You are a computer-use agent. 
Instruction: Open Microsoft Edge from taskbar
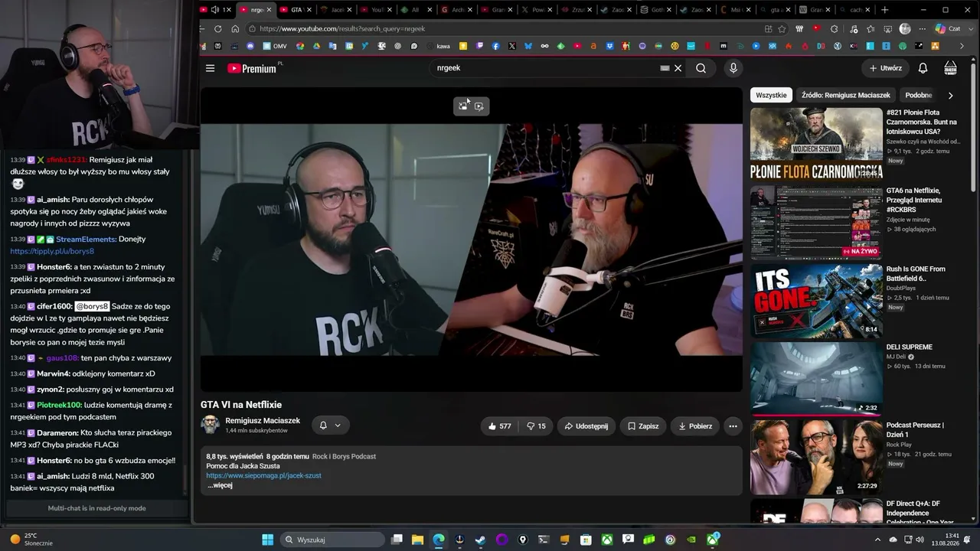pyautogui.click(x=439, y=540)
